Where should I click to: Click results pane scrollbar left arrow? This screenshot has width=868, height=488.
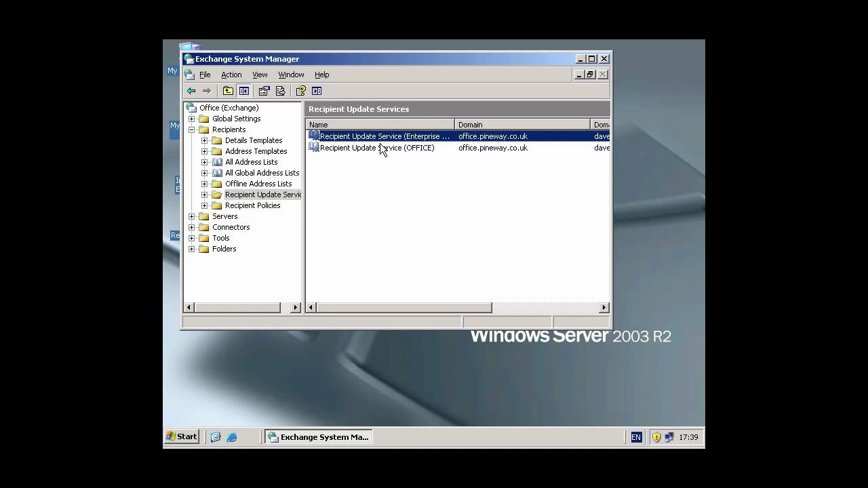pyautogui.click(x=311, y=308)
